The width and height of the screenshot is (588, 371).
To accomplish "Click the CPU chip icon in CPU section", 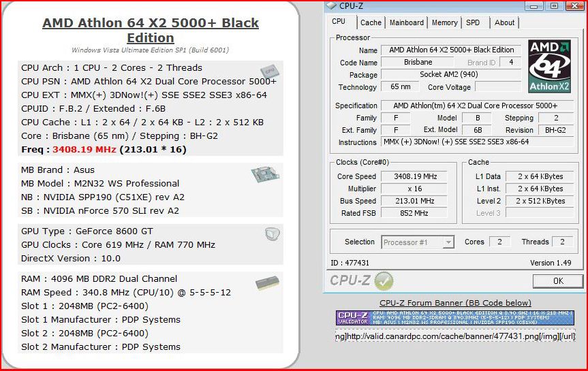I will 269,70.
